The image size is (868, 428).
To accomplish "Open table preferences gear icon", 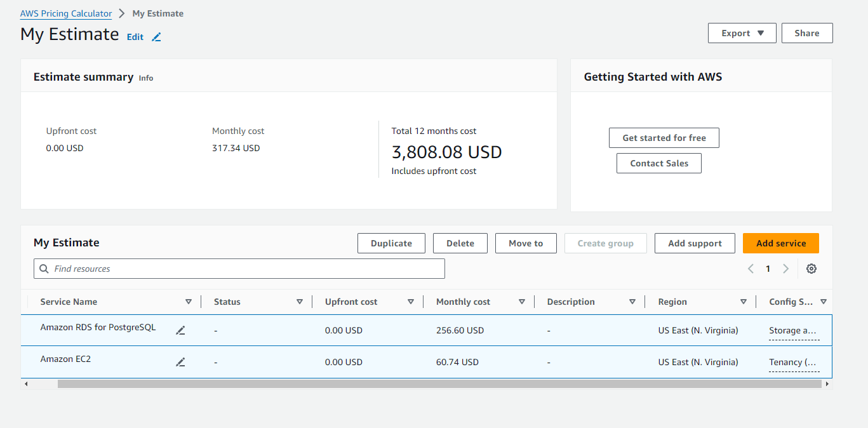I will [x=811, y=269].
